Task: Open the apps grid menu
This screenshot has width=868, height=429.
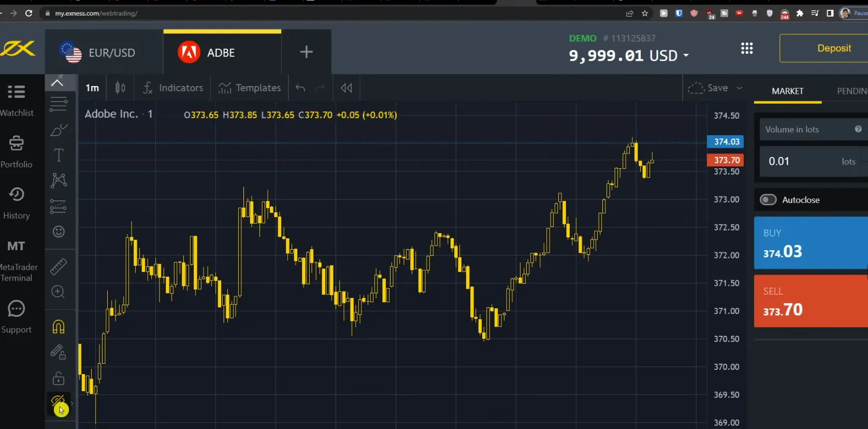Action: coord(747,48)
